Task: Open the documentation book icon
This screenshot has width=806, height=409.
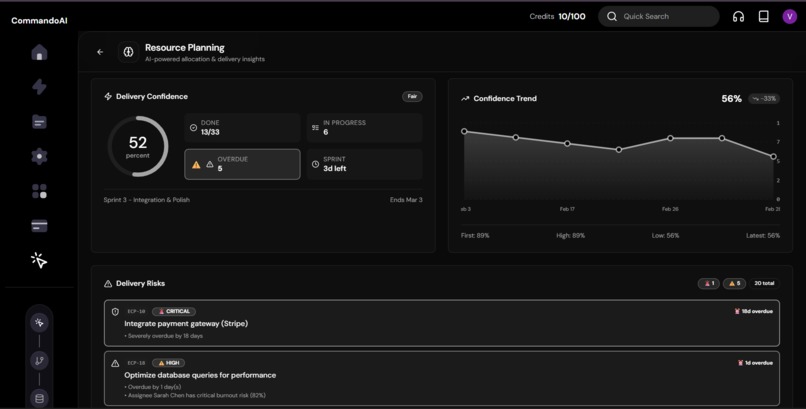Action: pos(764,16)
